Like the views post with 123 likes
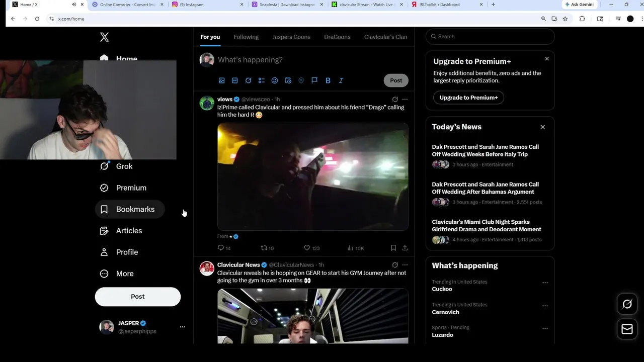The width and height of the screenshot is (644, 362). (x=311, y=248)
